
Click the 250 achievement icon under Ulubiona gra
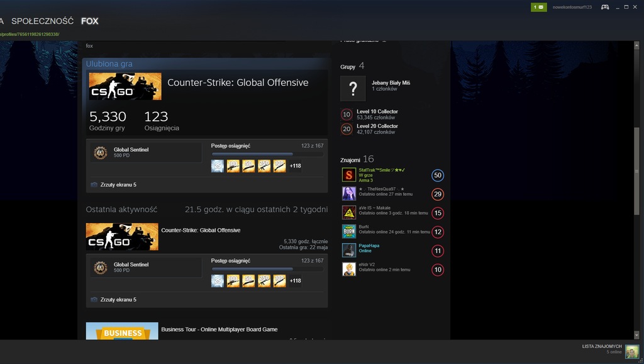click(x=264, y=166)
